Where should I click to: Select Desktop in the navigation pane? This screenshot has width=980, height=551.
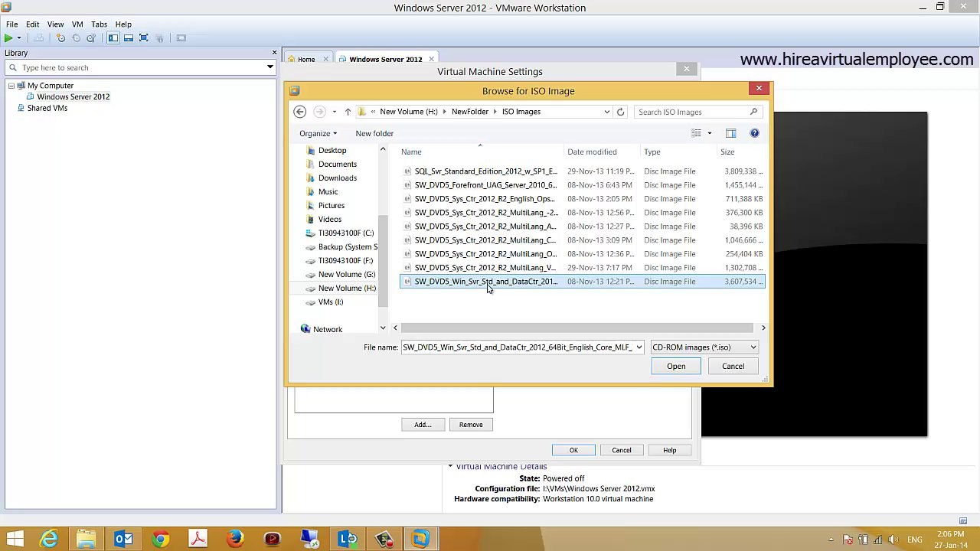click(332, 151)
